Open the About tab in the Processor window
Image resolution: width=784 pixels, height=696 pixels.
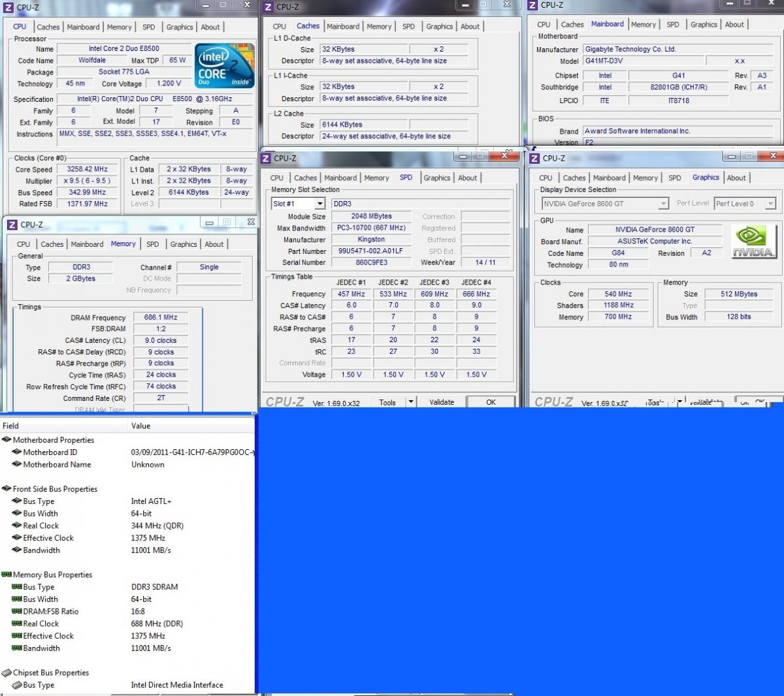click(x=210, y=27)
